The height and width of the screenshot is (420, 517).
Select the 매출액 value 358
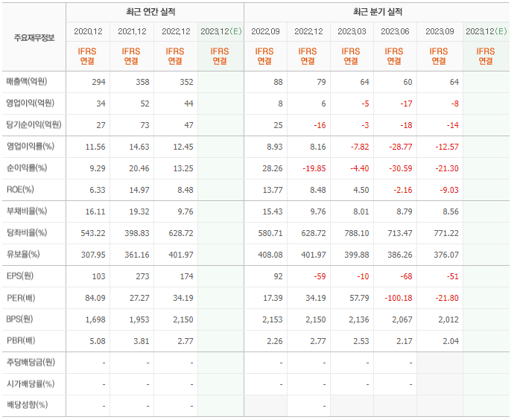coord(142,82)
